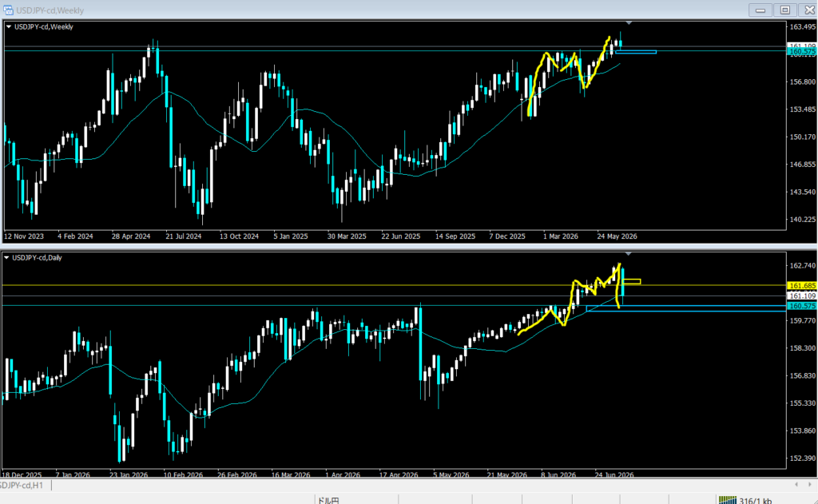
Task: Select the 160.575 price label on the Weekly chart
Action: [802, 52]
